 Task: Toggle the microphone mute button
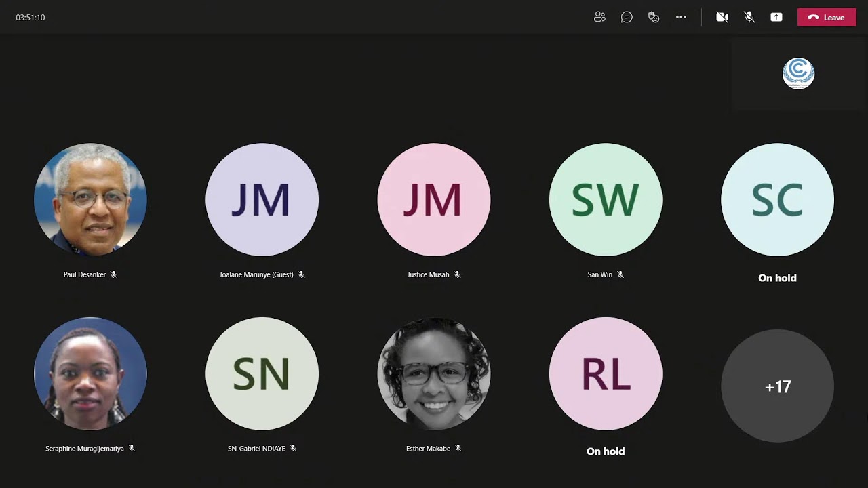coord(749,17)
